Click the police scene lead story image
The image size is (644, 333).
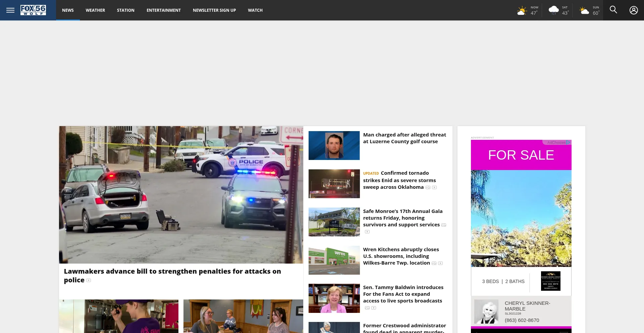click(181, 195)
